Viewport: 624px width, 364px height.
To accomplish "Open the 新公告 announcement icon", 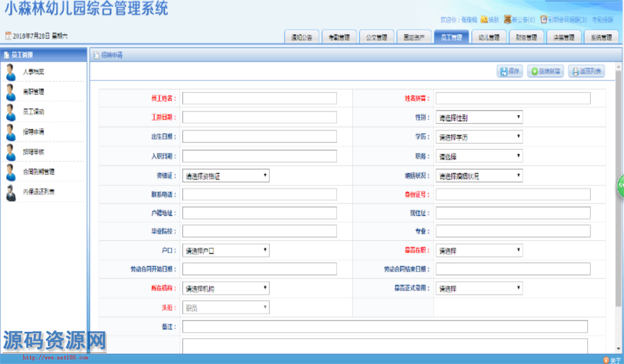I will [x=507, y=19].
